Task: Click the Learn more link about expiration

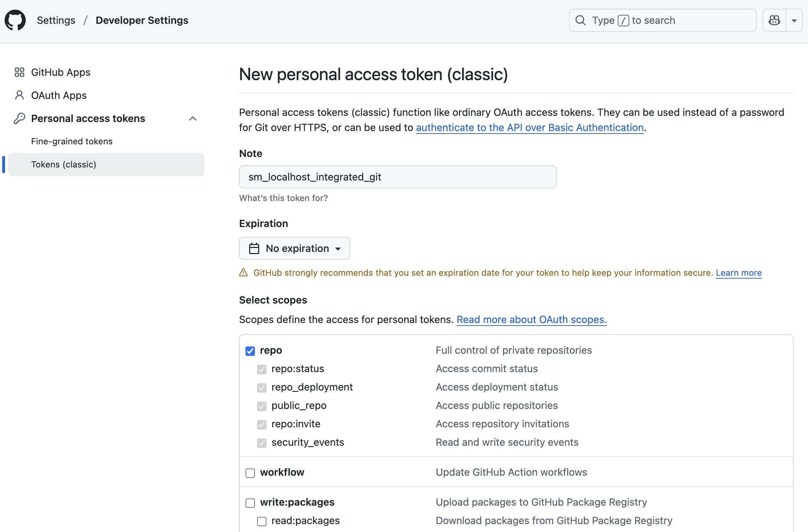Action: click(738, 273)
